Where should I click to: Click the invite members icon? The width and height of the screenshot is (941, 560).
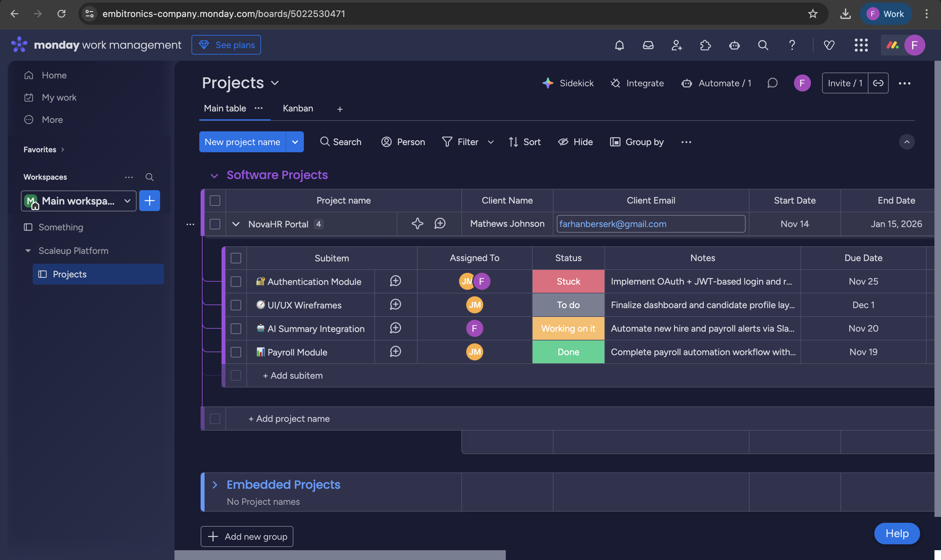tap(677, 45)
